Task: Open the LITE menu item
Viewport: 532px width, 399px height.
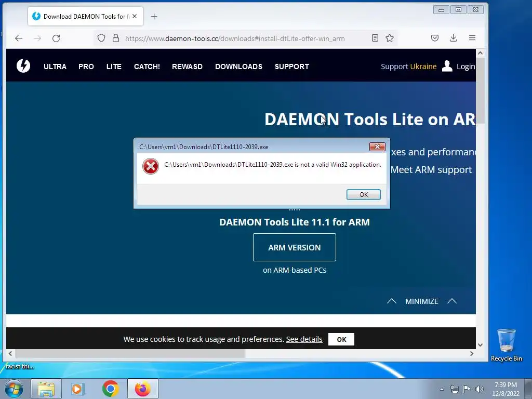Action: [x=114, y=66]
